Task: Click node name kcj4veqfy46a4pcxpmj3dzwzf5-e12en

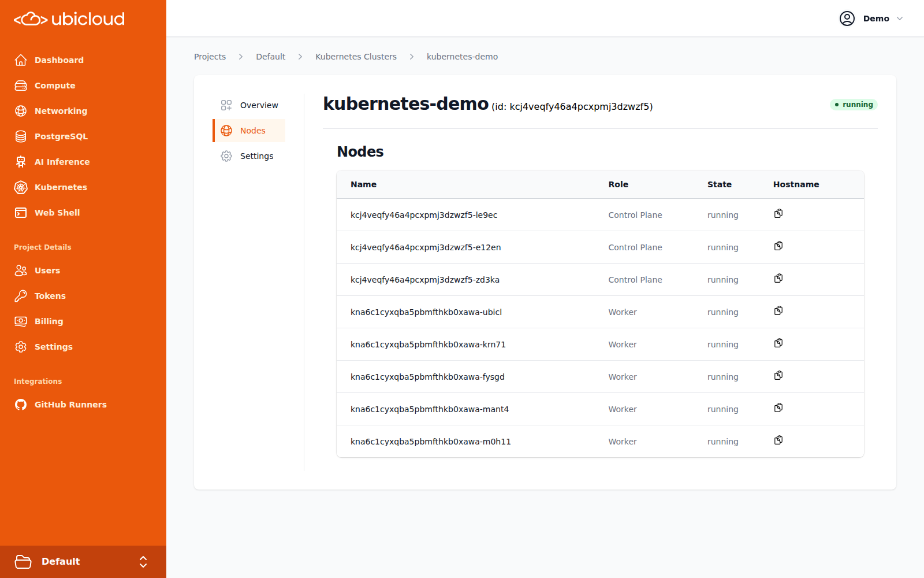Action: [426, 247]
